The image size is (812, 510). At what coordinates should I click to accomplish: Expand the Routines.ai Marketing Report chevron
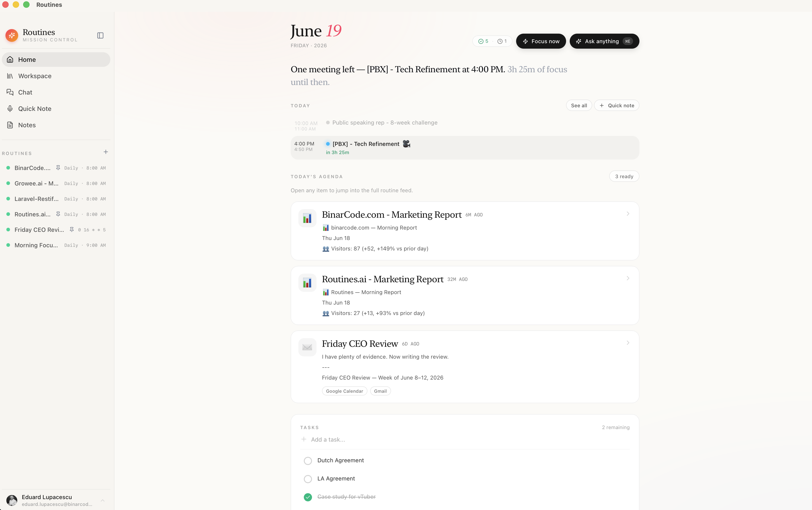tap(628, 278)
